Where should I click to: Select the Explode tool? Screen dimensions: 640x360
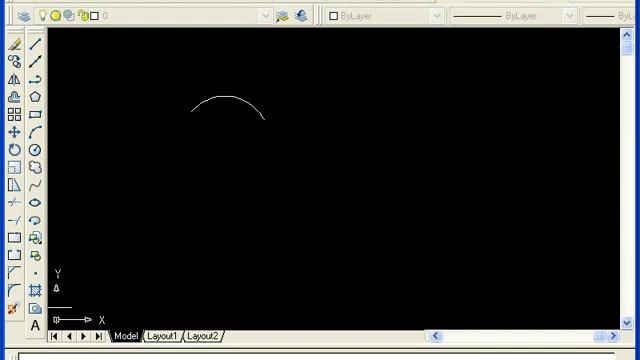tap(14, 308)
